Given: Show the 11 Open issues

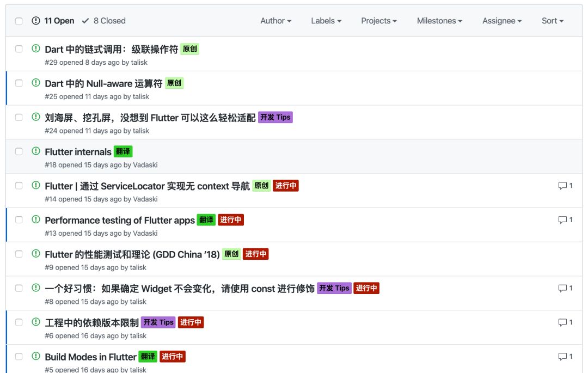Looking at the screenshot, I should point(53,21).
